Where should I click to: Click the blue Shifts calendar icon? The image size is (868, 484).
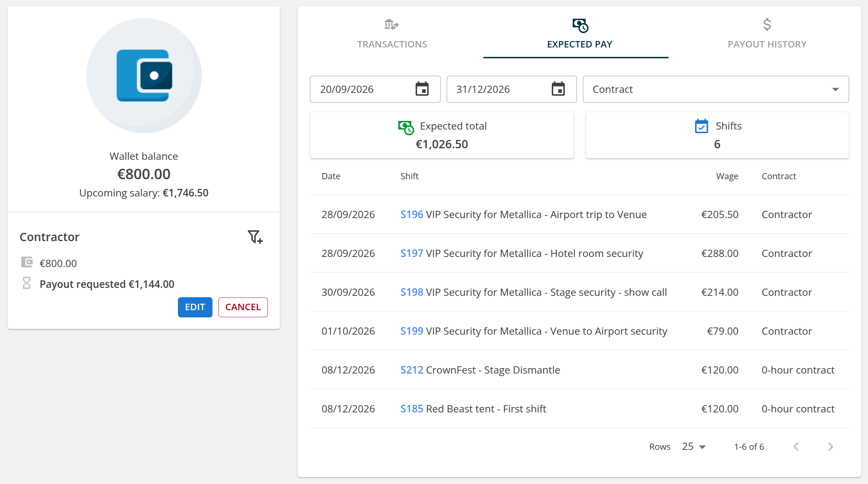click(701, 126)
